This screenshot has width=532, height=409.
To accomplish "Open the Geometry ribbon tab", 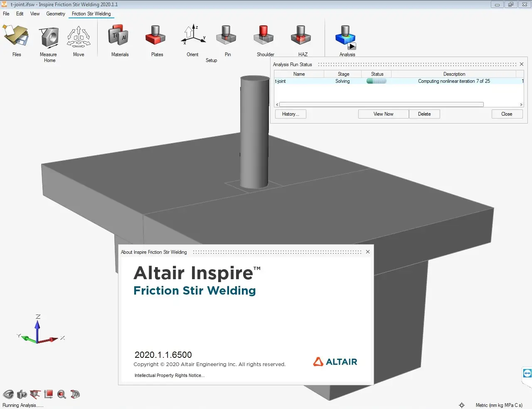I will tap(56, 14).
